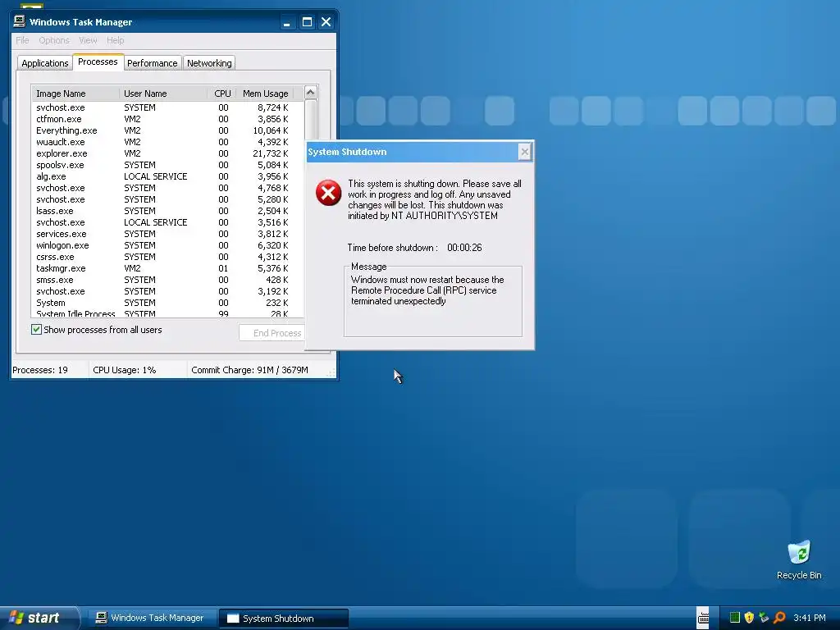This screenshot has height=630, width=840.
Task: Click the language bar keyboard icon
Action: (x=703, y=618)
